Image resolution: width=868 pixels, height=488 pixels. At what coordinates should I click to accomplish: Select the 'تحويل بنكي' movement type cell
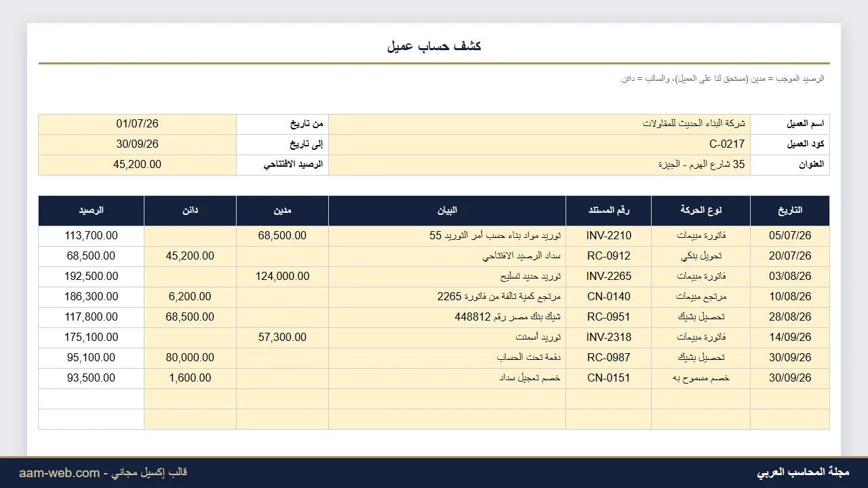pos(701,256)
